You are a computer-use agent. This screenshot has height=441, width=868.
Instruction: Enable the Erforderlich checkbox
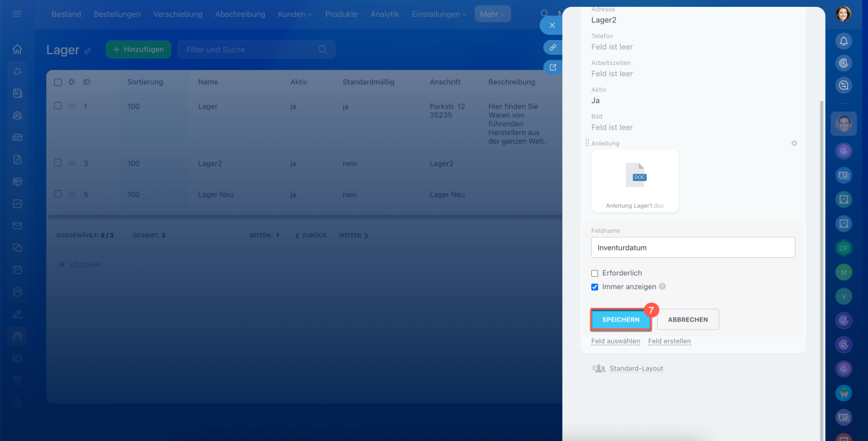tap(595, 273)
